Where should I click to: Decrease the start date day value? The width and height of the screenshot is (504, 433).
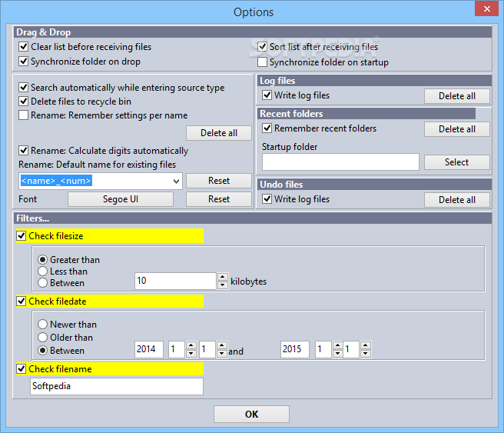pyautogui.click(x=222, y=354)
